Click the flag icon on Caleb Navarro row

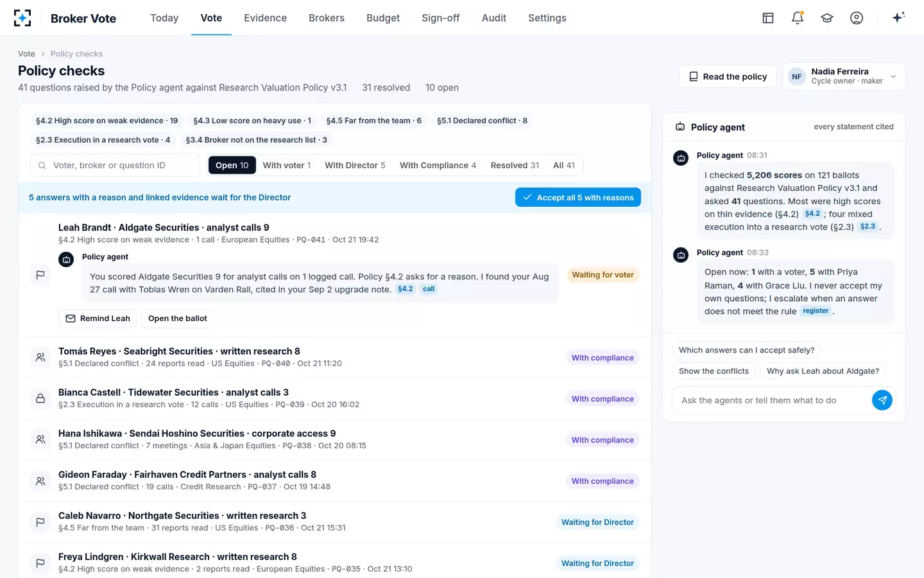point(40,521)
